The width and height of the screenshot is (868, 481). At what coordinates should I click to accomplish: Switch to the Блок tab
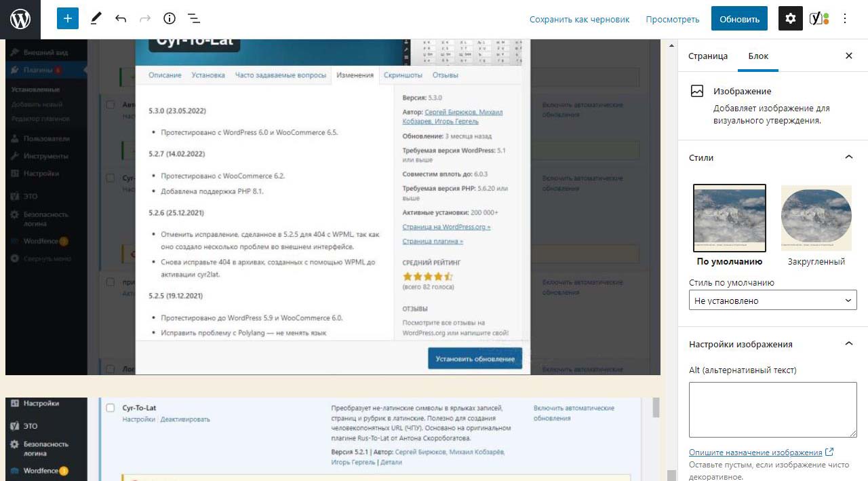tap(758, 56)
